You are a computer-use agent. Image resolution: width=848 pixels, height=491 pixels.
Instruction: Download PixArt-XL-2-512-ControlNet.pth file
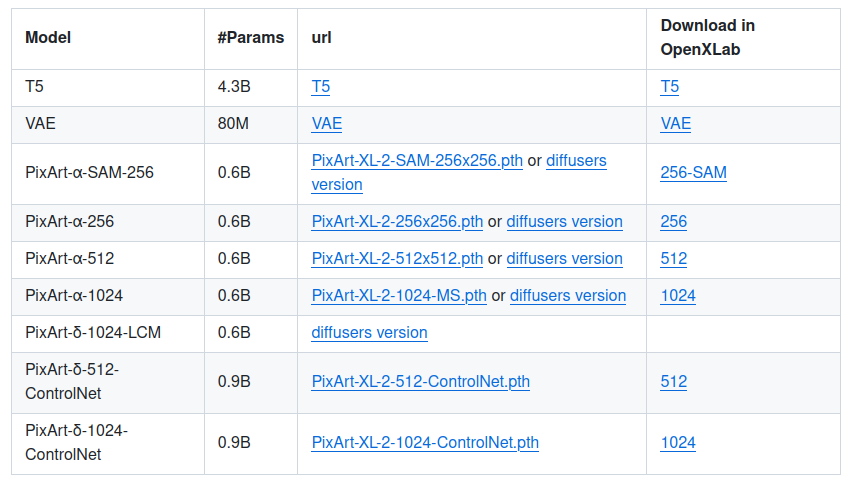pyautogui.click(x=420, y=382)
